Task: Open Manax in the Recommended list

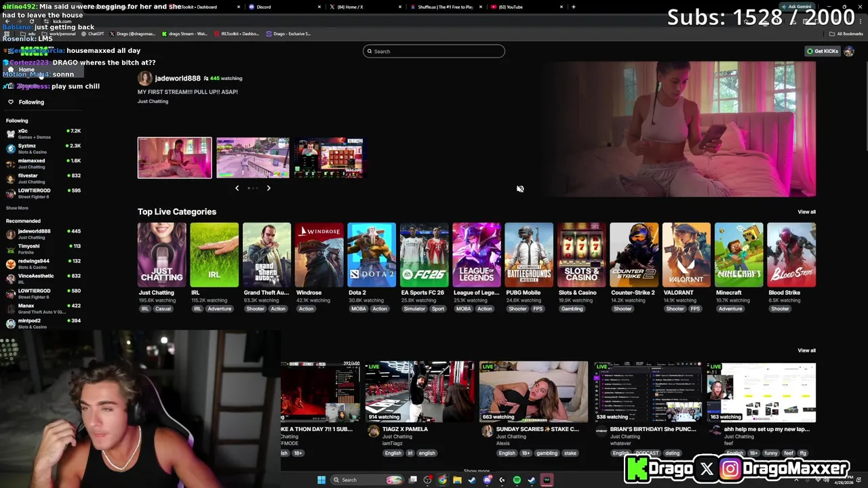Action: 42,308
